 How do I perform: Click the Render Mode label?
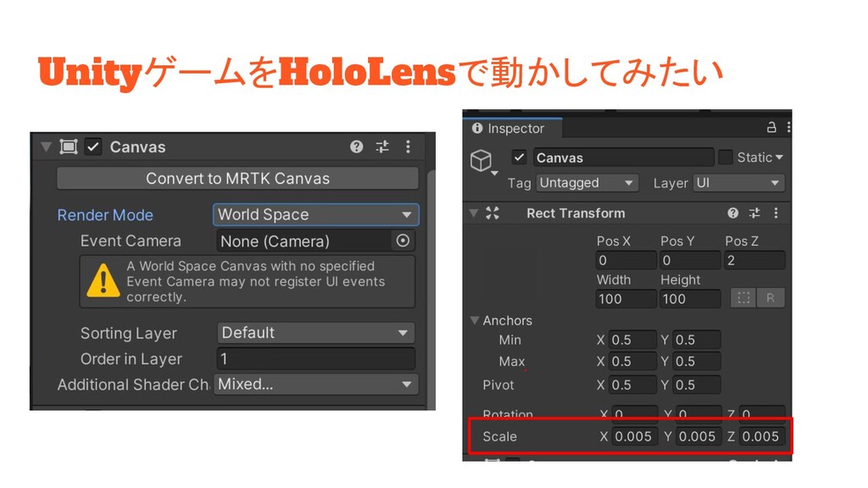(105, 214)
